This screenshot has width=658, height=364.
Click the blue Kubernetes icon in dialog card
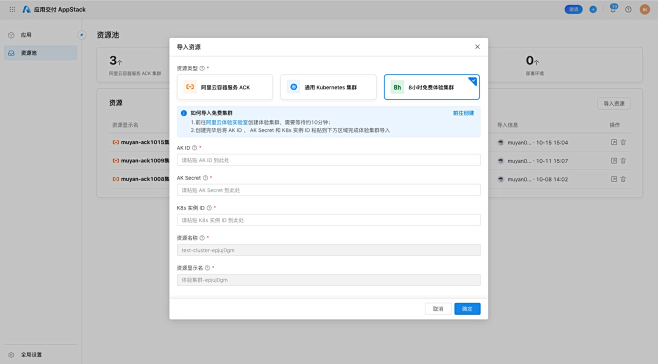click(x=294, y=87)
